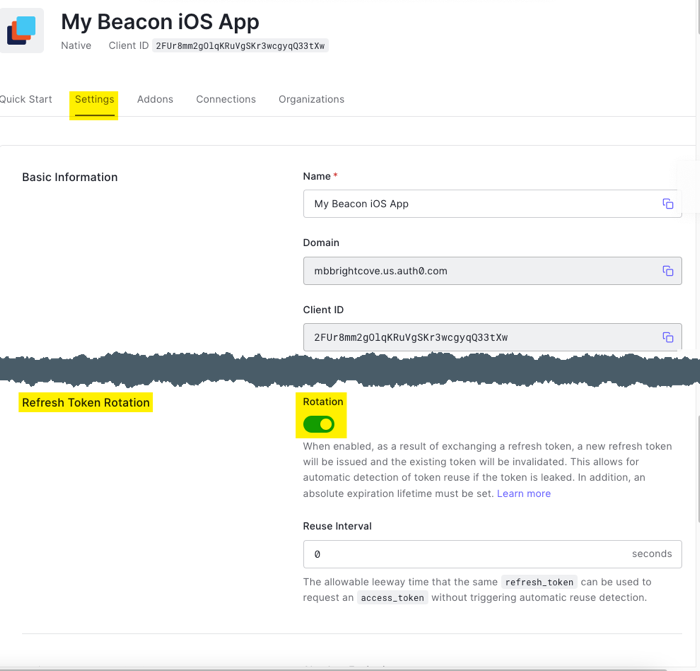Screen dimensions: 700x671
Task: Click the Native application type label
Action: tap(76, 46)
